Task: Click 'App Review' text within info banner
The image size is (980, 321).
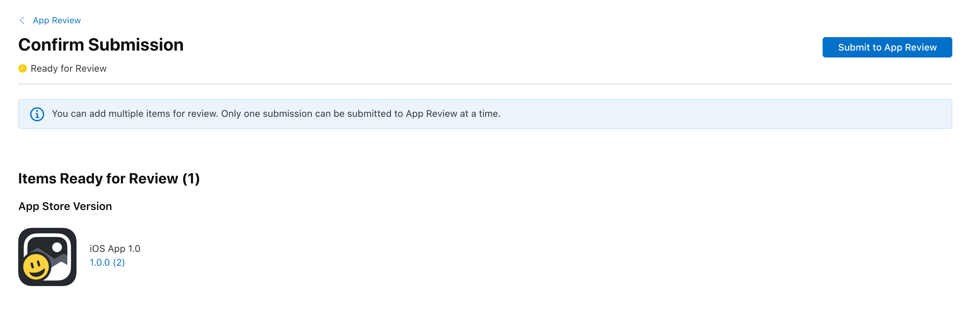Action: pos(431,114)
